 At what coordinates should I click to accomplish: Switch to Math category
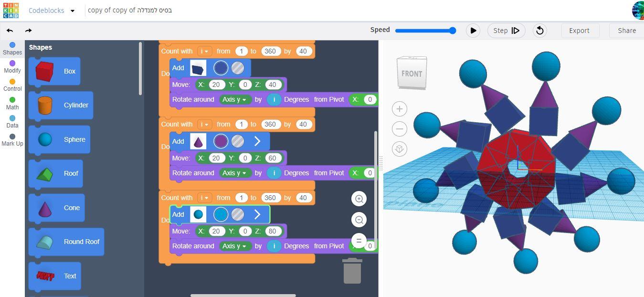(12, 104)
